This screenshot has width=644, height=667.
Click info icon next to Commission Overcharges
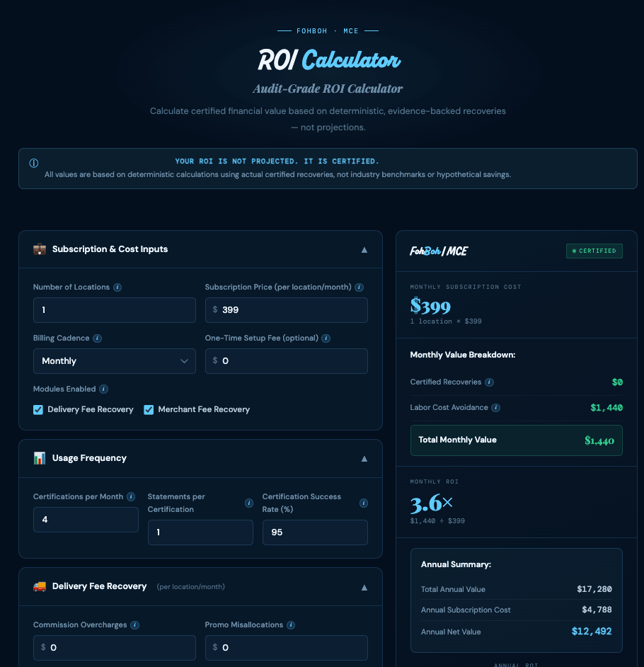coord(134,625)
